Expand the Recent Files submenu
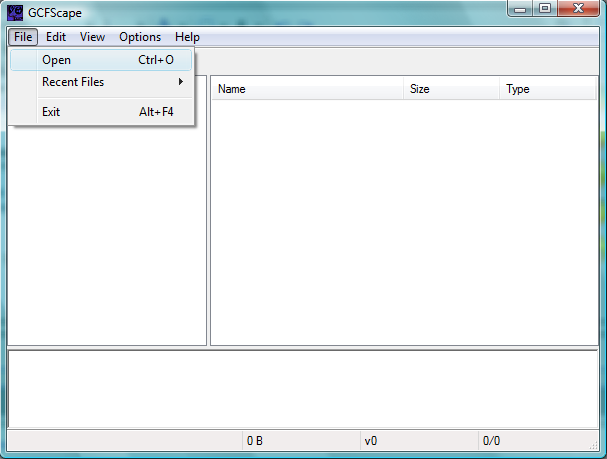Viewport: 607px width, 459px height. click(x=101, y=82)
